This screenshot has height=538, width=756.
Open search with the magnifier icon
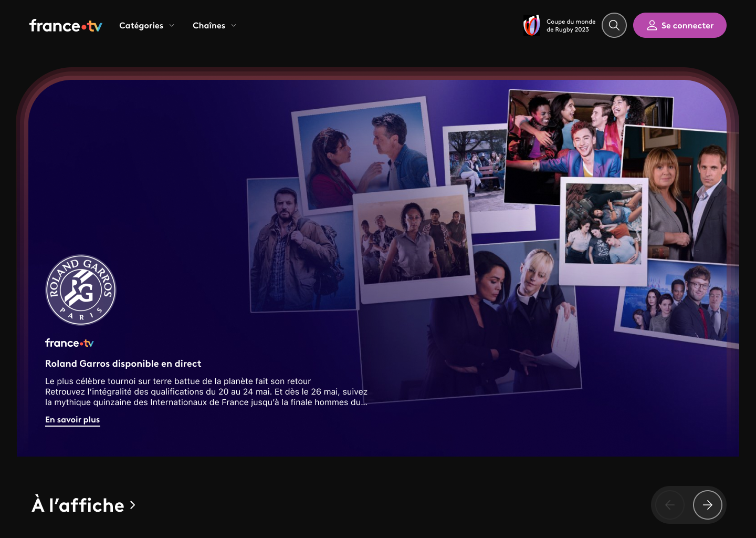614,25
